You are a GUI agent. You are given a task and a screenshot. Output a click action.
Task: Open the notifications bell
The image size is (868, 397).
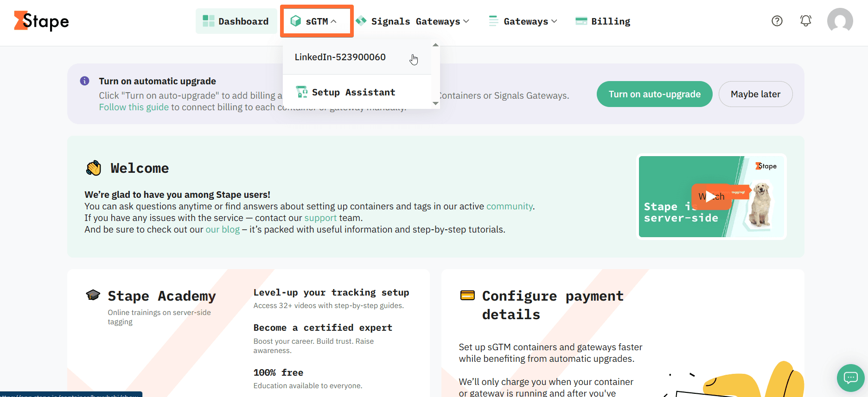click(806, 21)
